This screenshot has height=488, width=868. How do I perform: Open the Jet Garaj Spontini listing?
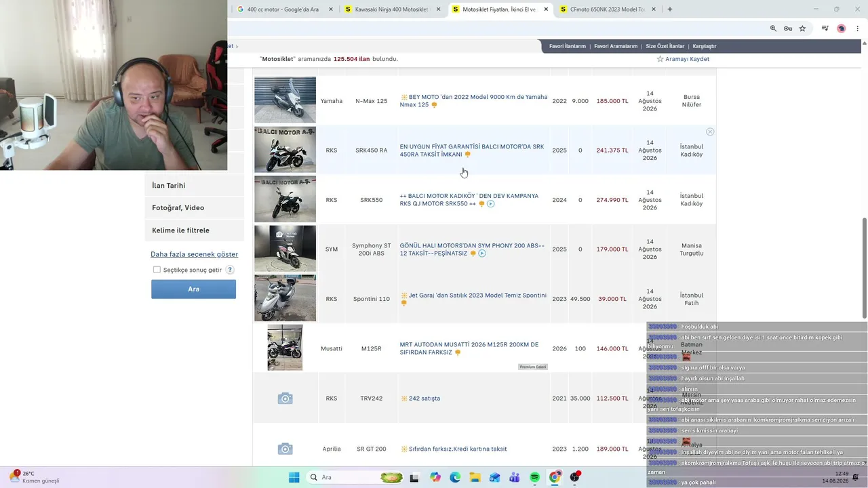coord(477,296)
